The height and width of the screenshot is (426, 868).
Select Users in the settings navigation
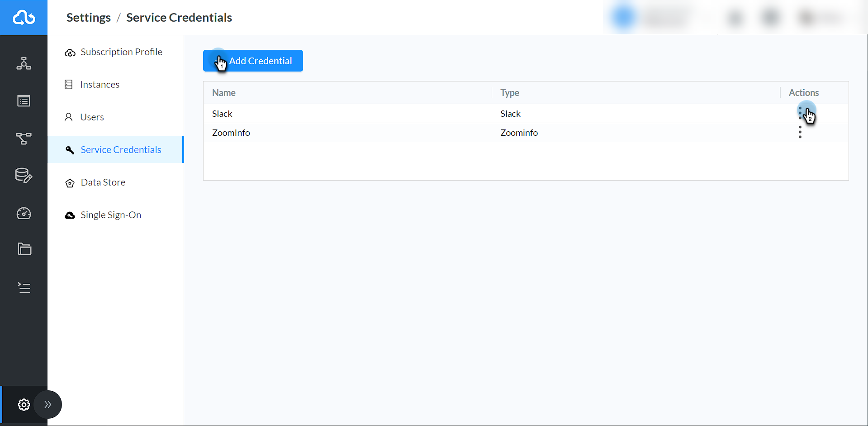tap(91, 117)
